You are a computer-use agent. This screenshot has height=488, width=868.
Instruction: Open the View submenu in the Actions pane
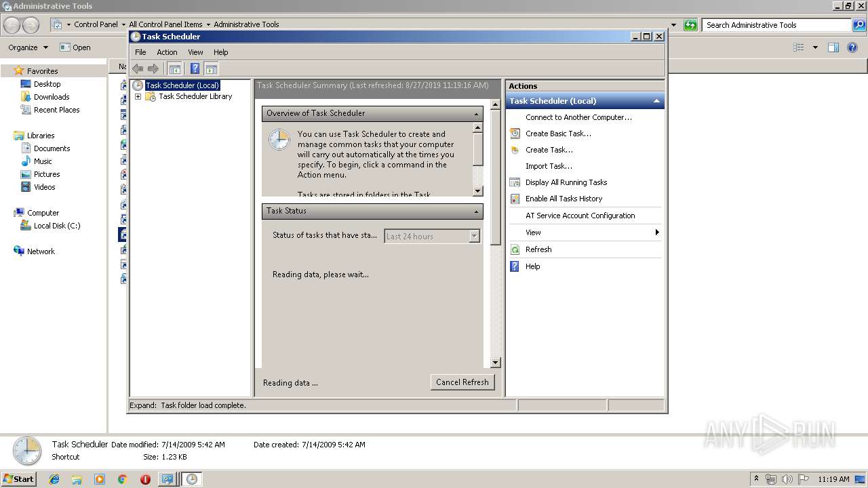tap(585, 232)
